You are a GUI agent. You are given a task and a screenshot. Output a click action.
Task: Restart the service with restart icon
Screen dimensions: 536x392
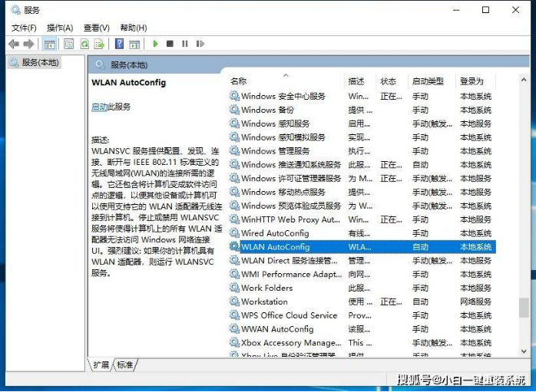click(200, 44)
